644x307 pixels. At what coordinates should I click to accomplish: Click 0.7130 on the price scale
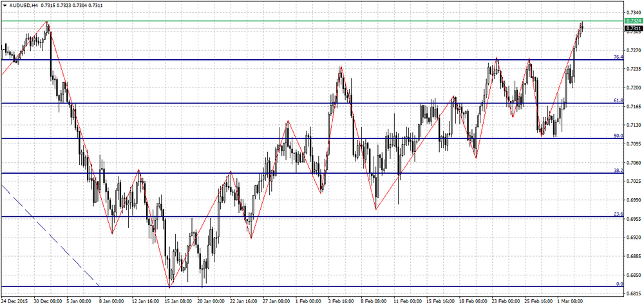[634, 125]
